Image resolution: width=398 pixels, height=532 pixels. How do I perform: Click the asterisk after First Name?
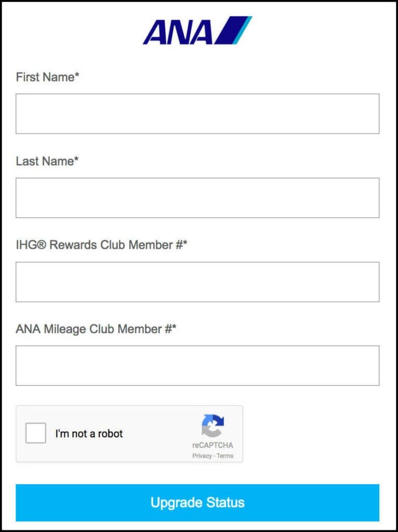tap(77, 76)
